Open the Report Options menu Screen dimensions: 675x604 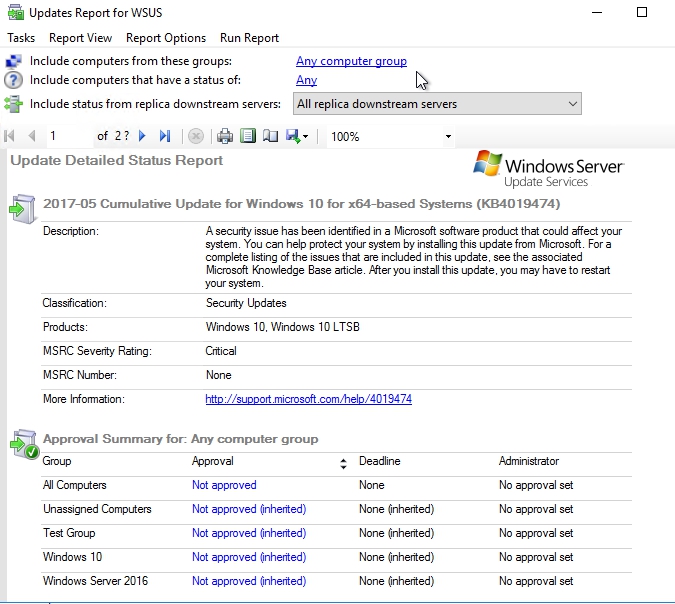pyautogui.click(x=166, y=38)
